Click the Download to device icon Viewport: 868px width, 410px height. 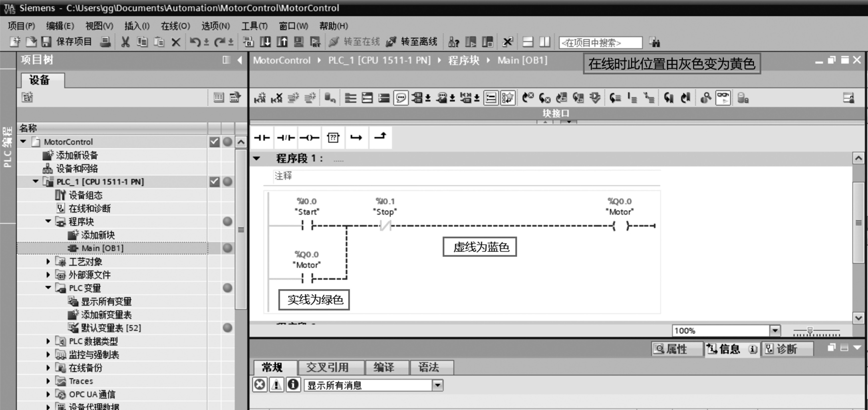tap(265, 42)
